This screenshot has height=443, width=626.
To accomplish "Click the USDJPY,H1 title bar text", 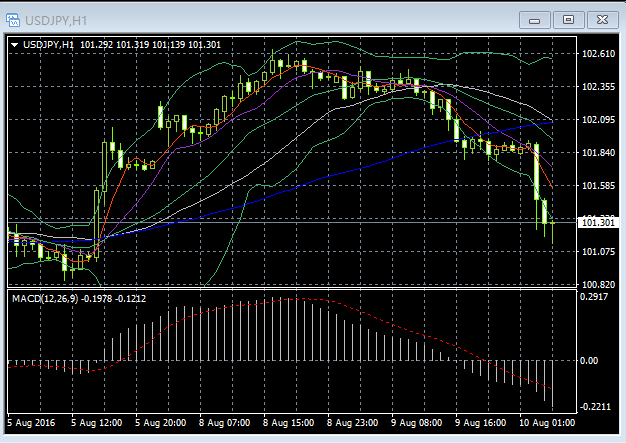I will tap(56, 20).
